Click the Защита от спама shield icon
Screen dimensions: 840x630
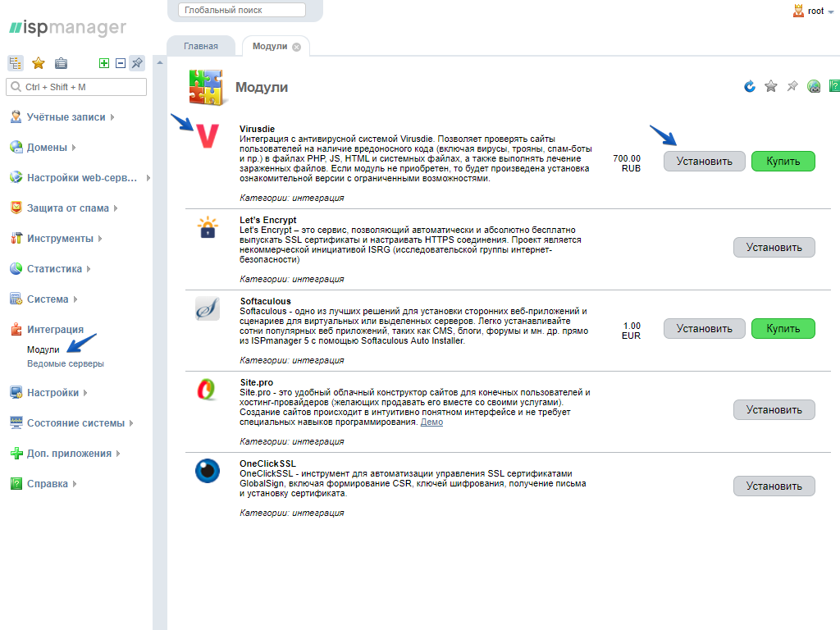click(x=16, y=208)
